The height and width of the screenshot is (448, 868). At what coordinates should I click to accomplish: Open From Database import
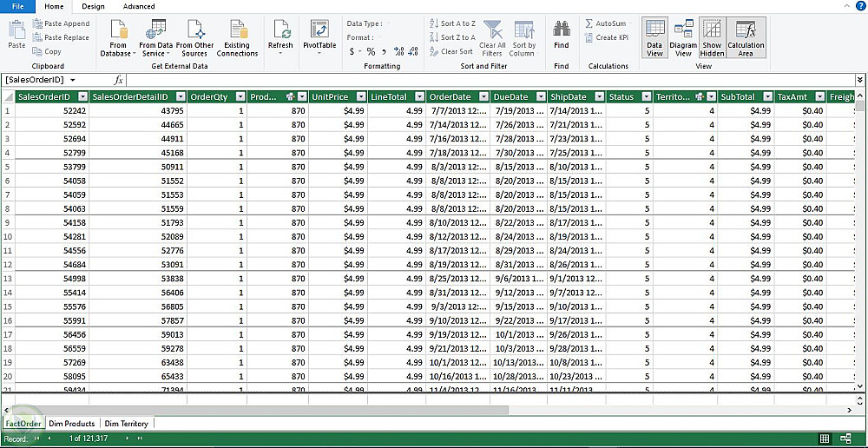coord(118,37)
